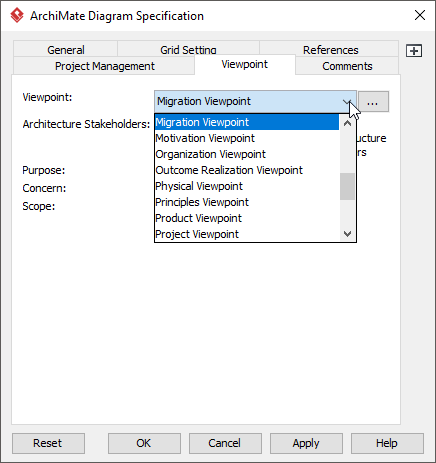Click the Visual Paradigm logo in title bar
Viewport: 436px width, 463px height.
[17, 15]
